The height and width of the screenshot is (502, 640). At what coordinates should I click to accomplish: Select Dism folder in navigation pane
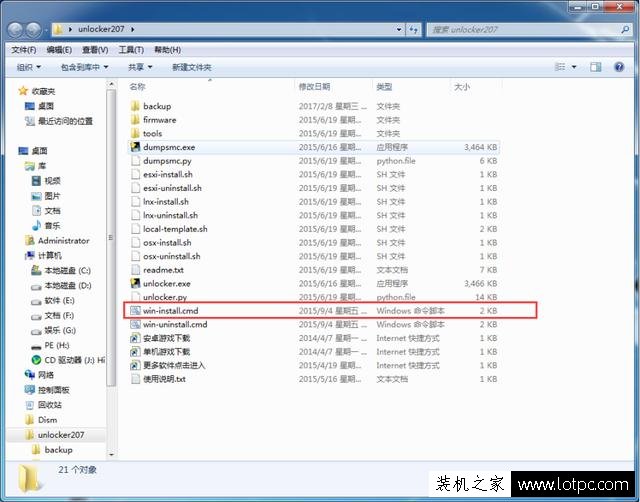[41, 420]
